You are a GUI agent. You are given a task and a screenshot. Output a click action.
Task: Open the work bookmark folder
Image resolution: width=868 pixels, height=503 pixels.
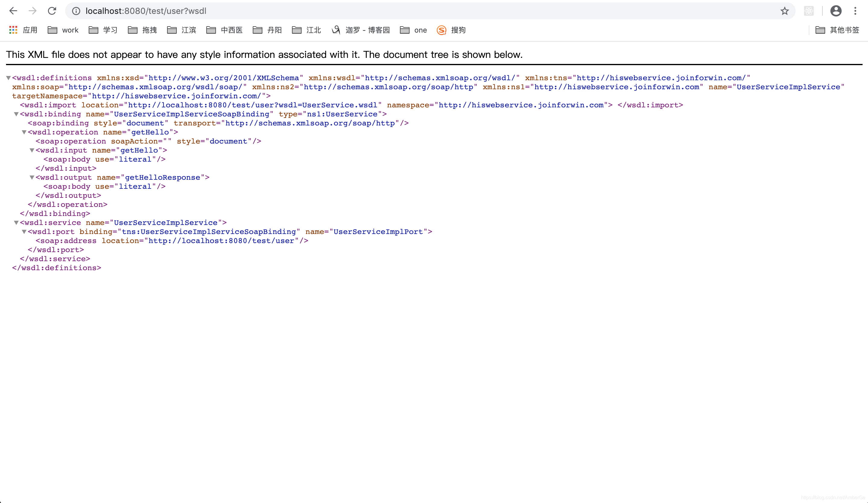63,30
